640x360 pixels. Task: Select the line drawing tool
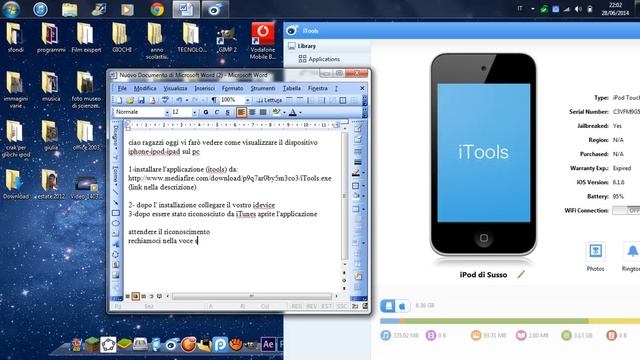(116, 192)
